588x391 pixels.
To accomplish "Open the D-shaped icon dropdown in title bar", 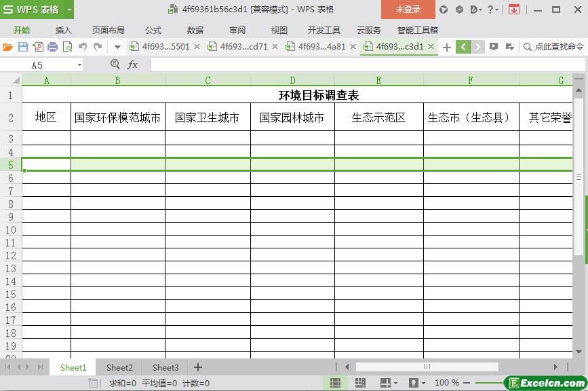I will coord(476,10).
